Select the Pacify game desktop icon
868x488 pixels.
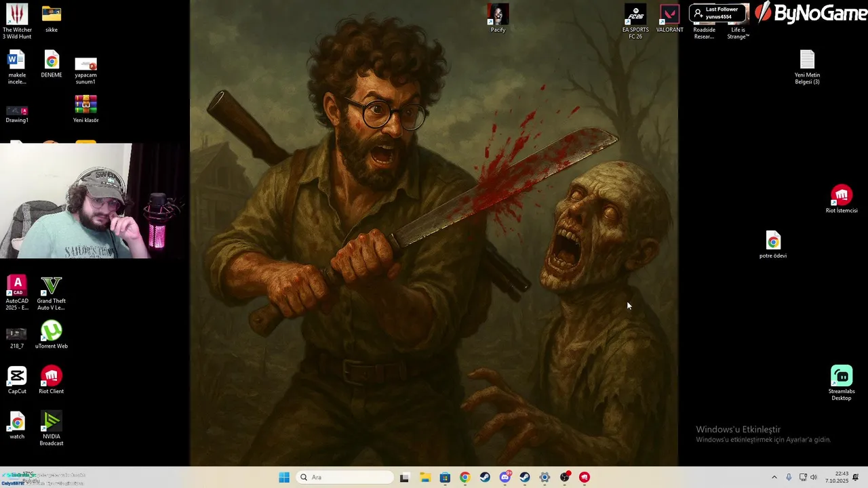click(498, 18)
